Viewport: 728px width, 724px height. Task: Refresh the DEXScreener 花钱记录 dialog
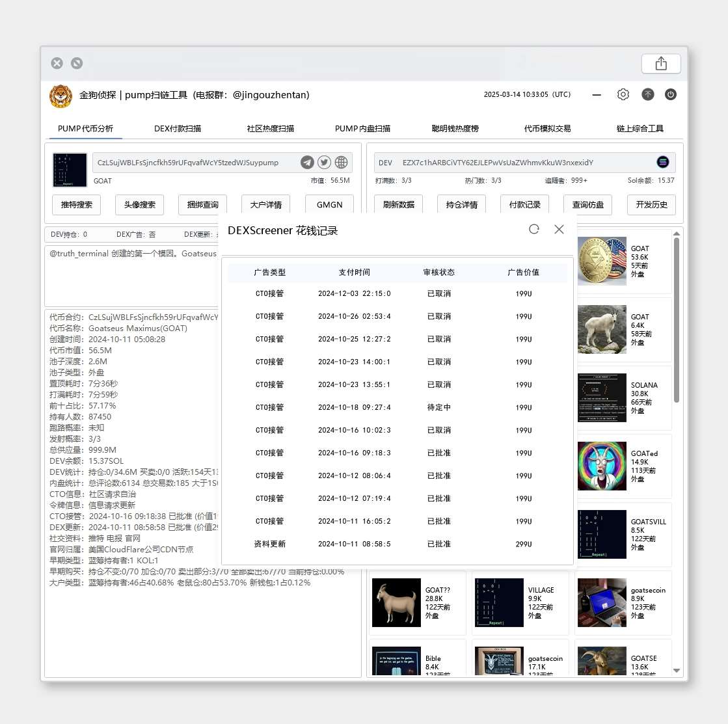[x=534, y=229]
